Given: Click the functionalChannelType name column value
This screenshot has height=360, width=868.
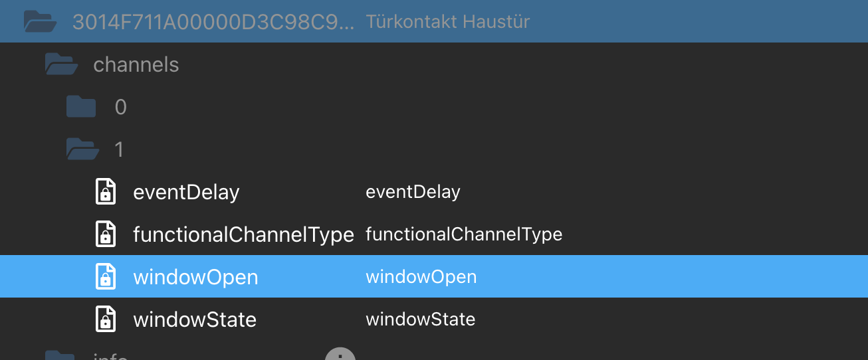Looking at the screenshot, I should (x=464, y=234).
